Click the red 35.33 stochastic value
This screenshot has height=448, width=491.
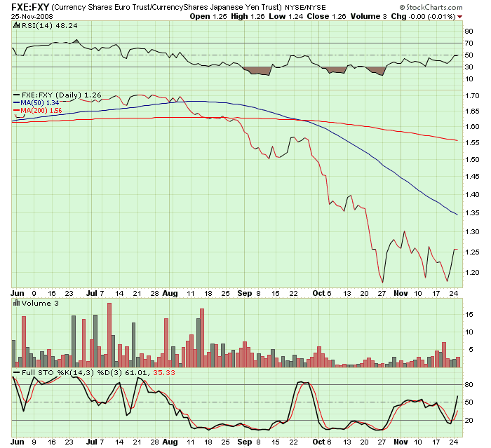coord(164,372)
